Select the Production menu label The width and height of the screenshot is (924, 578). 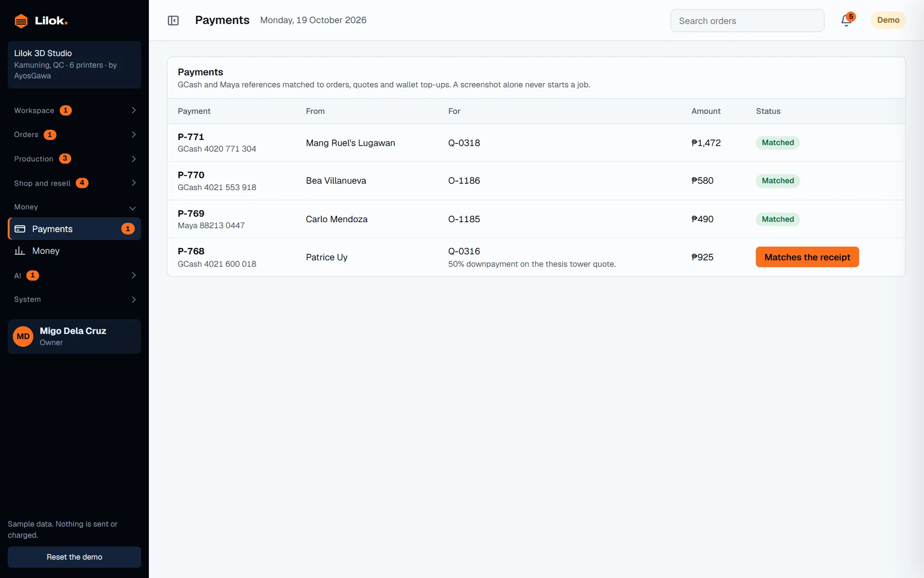[33, 159]
